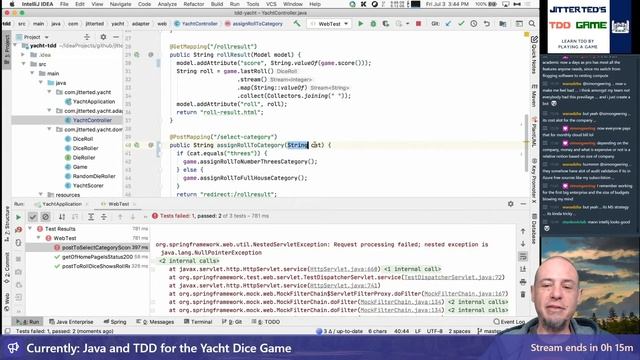
Task: Show Git history via the clock icon
Action: pyautogui.click(x=473, y=24)
